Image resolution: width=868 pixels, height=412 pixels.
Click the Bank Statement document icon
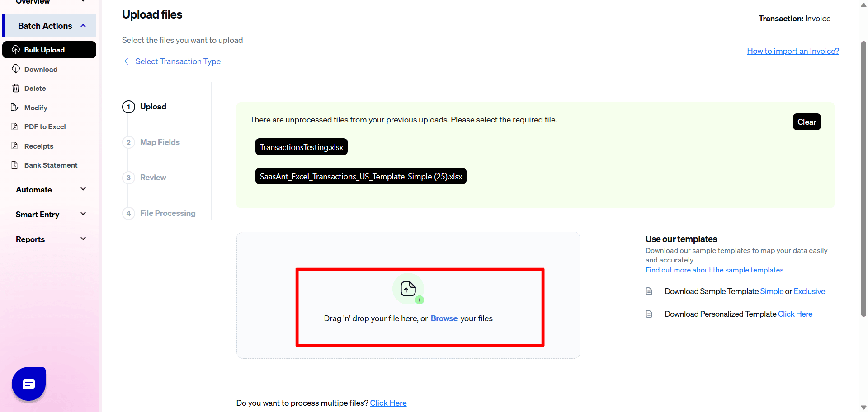click(x=15, y=165)
